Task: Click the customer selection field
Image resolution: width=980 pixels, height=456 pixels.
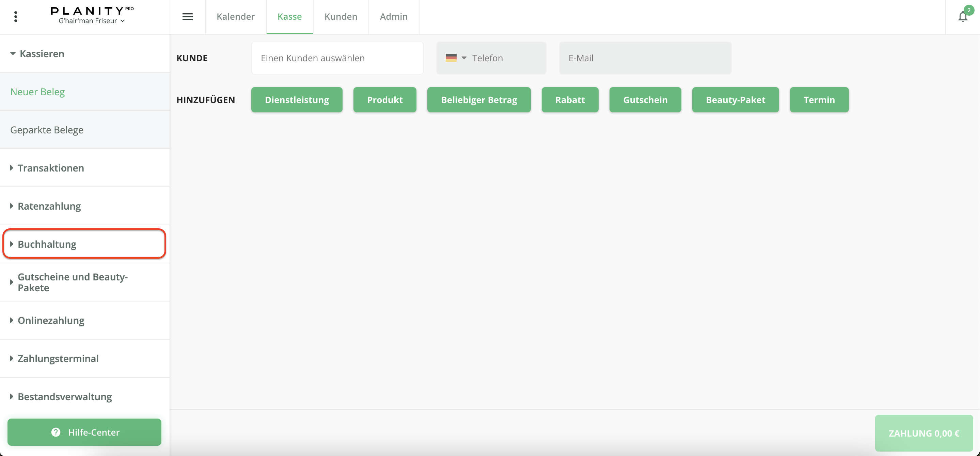Action: [x=337, y=58]
